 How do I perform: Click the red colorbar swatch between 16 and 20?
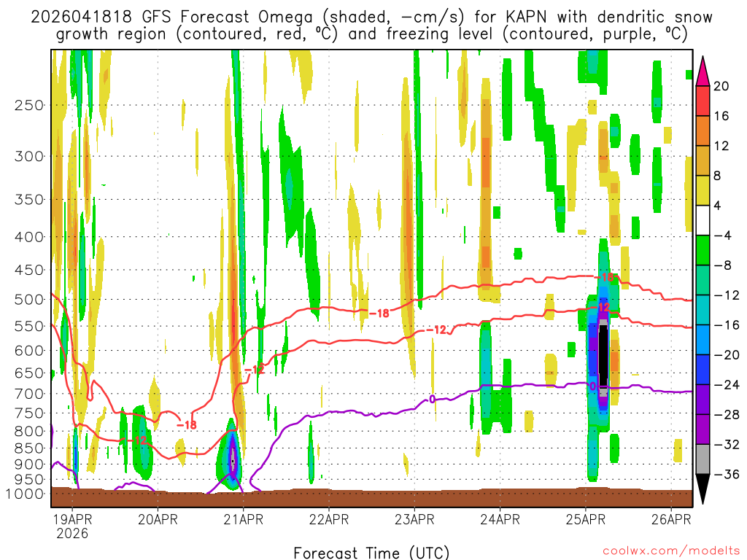(703, 101)
